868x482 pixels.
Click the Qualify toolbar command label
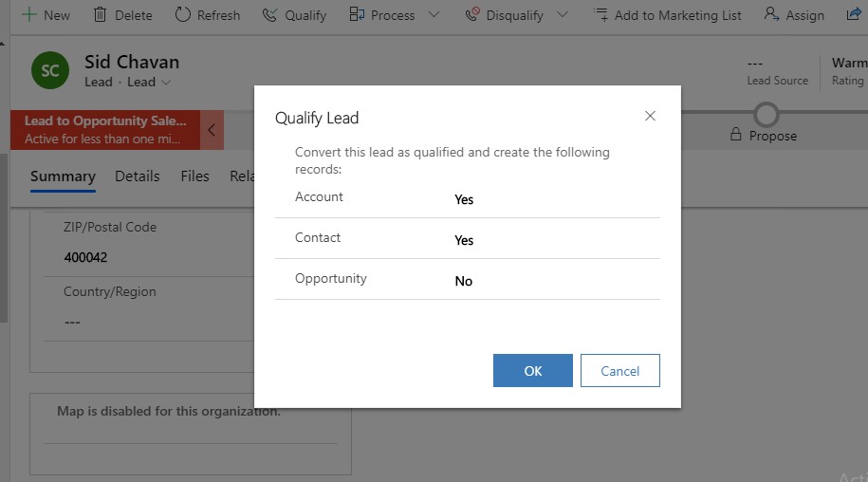305,15
